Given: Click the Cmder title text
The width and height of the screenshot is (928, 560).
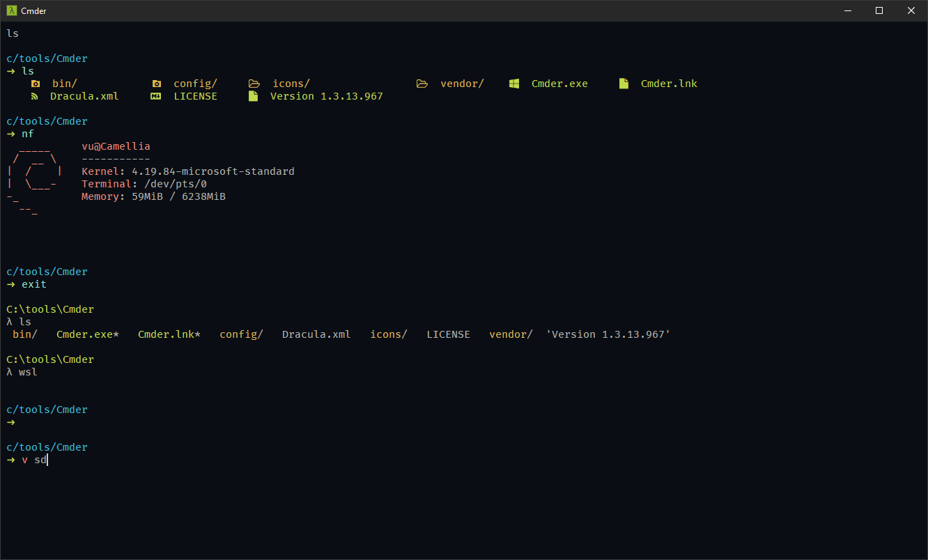Looking at the screenshot, I should [x=34, y=11].
